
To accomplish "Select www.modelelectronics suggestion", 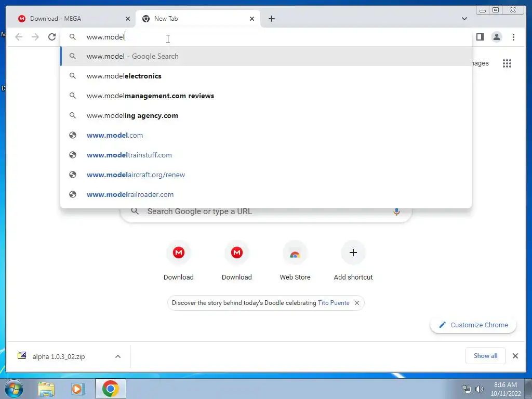I will [266, 76].
